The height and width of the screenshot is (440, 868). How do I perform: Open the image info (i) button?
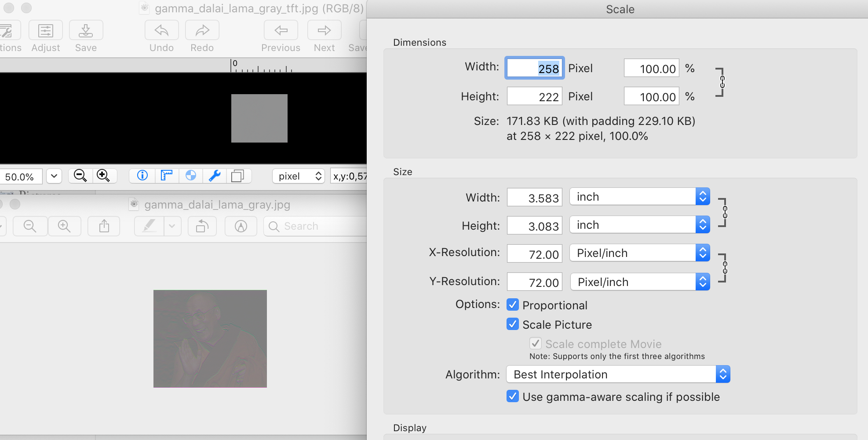(x=142, y=176)
